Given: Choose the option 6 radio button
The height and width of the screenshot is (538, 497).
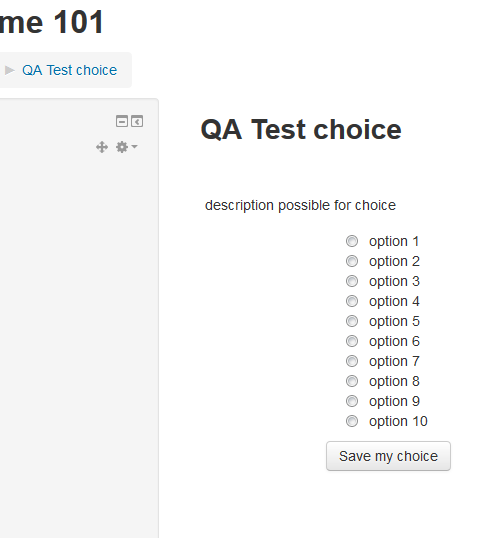Looking at the screenshot, I should pos(352,341).
